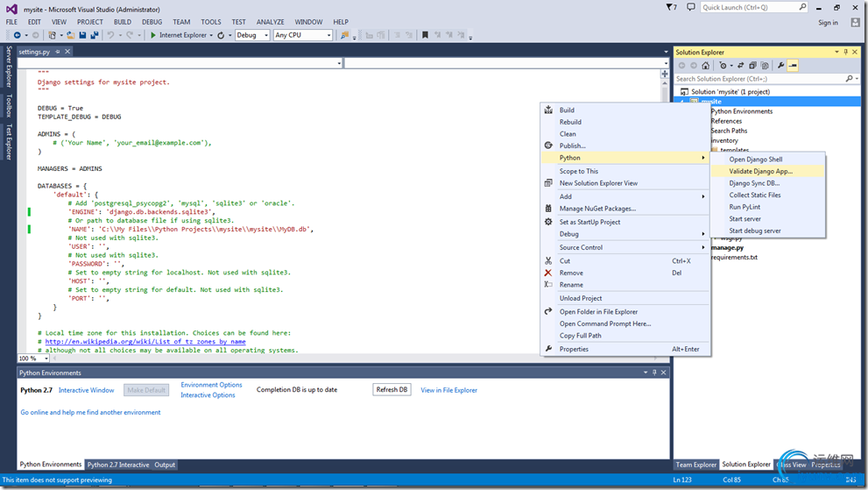Switch to the Output tab
This screenshot has height=490, width=868.
pyautogui.click(x=165, y=465)
